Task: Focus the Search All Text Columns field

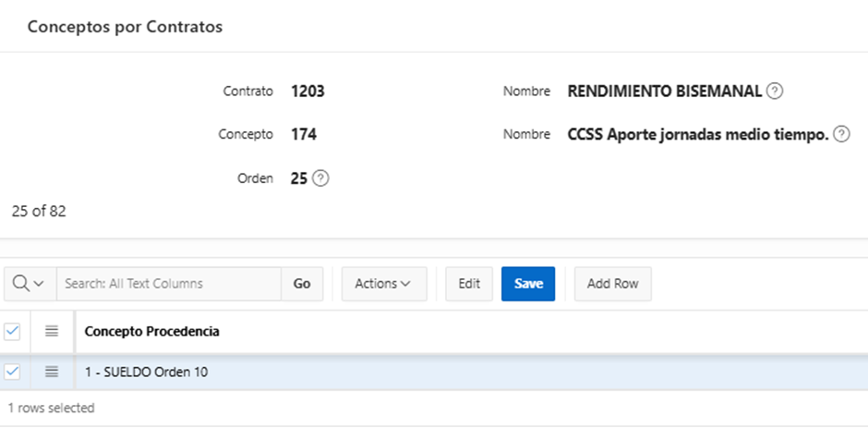Action: [x=168, y=284]
